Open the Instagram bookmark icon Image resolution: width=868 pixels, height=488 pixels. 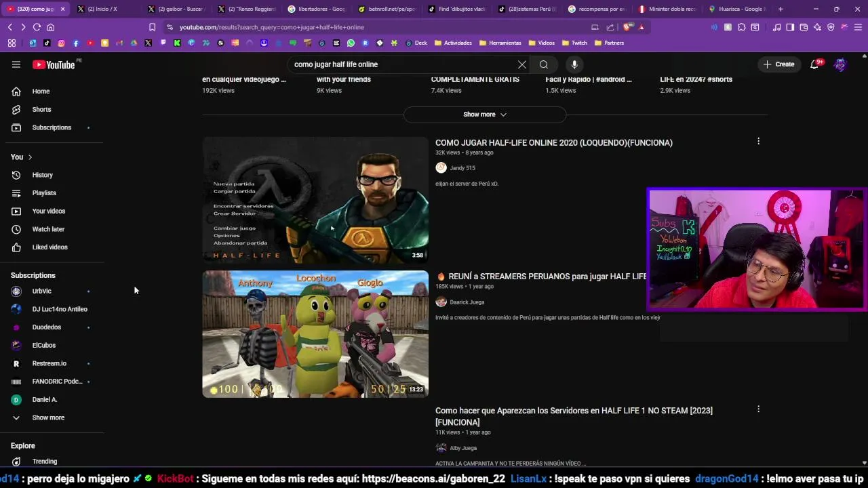(x=61, y=43)
